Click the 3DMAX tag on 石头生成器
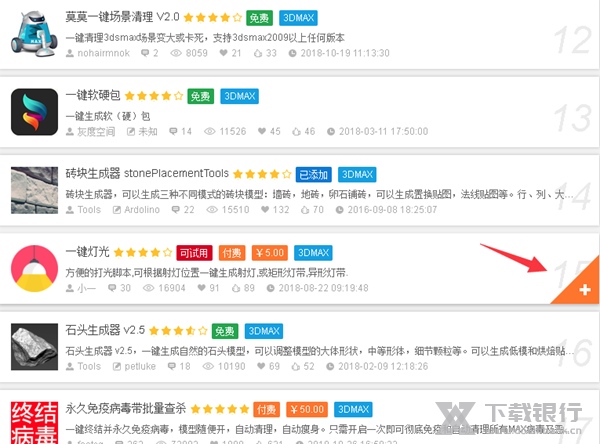 264,331
